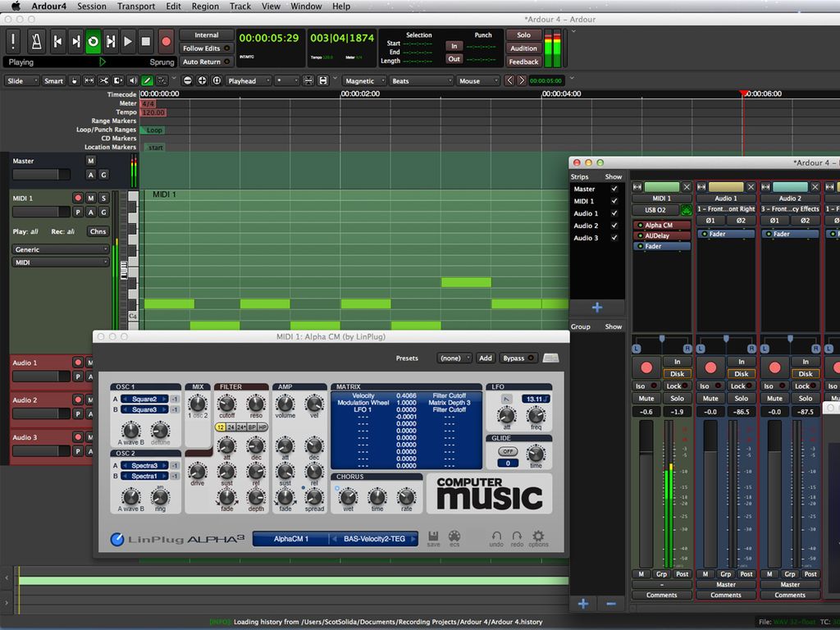The height and width of the screenshot is (630, 840).
Task: Turn on GLIDE in the Alpha synth
Action: tap(508, 452)
